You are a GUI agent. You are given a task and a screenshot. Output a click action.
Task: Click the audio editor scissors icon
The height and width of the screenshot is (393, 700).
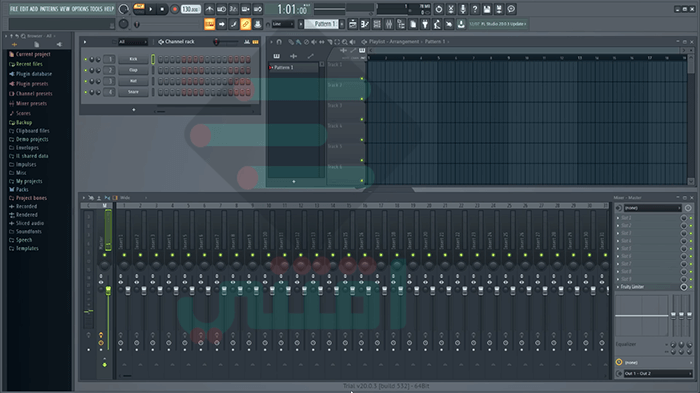[x=450, y=9]
